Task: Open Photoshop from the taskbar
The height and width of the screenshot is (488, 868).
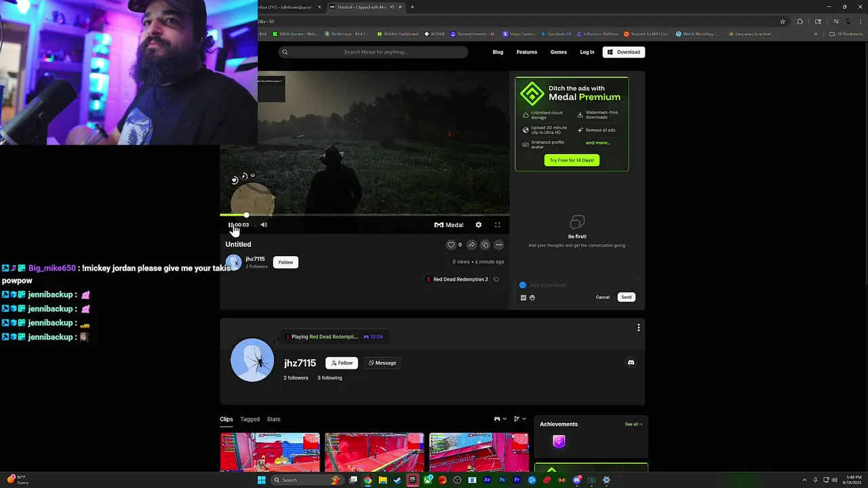Action: pyautogui.click(x=502, y=480)
